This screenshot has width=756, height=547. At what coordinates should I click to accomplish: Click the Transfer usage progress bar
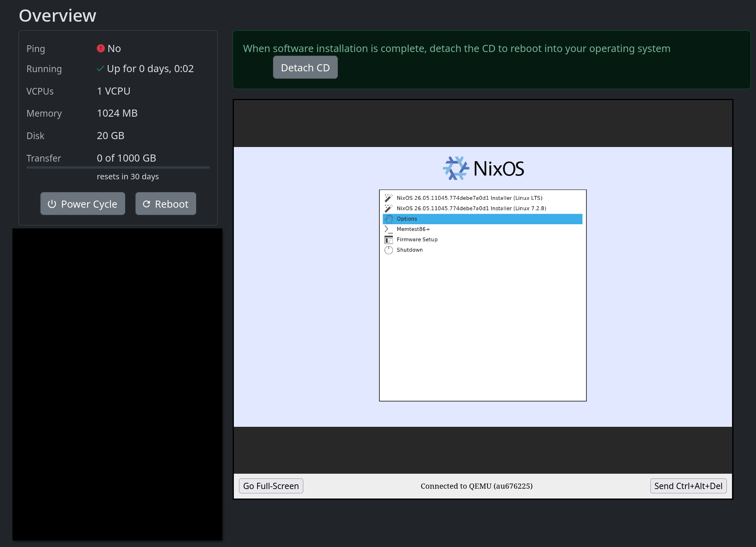tap(118, 167)
